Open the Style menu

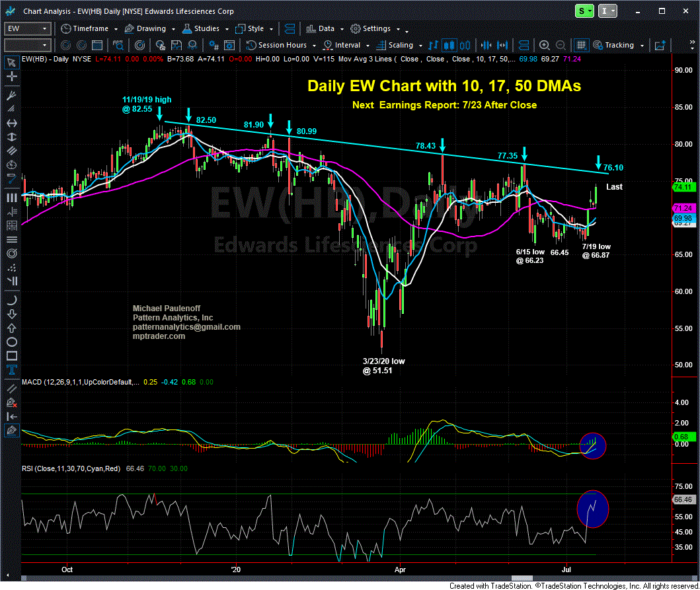254,28
